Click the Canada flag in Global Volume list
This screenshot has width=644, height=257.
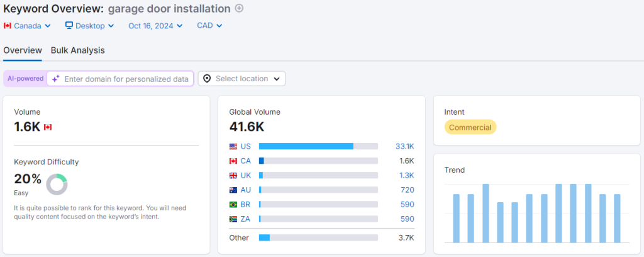click(233, 161)
